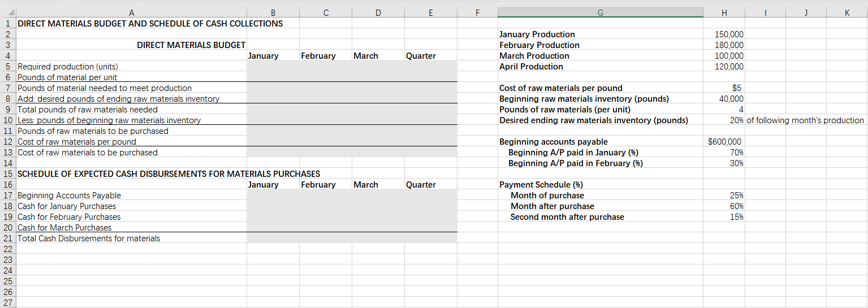The width and height of the screenshot is (868, 308).
Task: Click 'Payment Schedule (%)' label
Action: 541,185
